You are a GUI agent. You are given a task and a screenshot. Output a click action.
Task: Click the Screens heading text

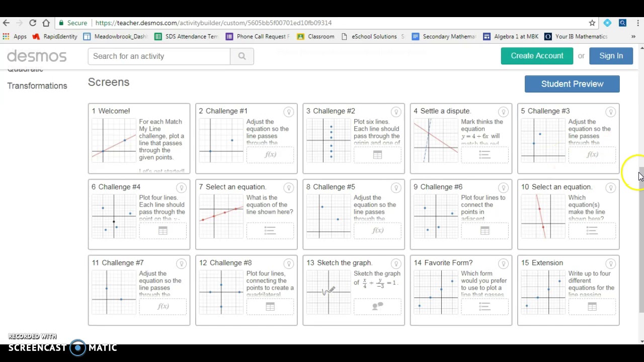point(109,82)
